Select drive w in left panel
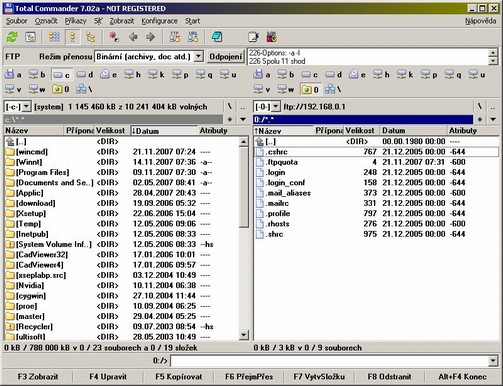The image size is (503, 386). (37, 89)
